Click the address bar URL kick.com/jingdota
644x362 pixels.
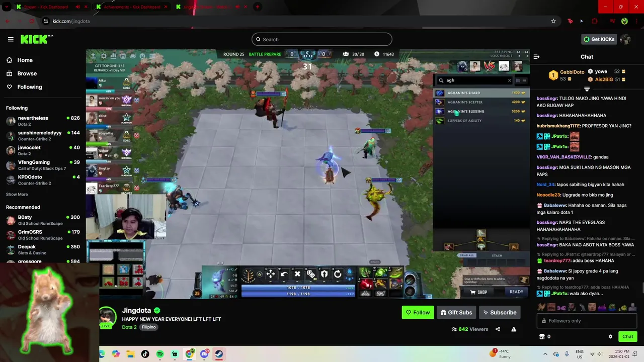[71, 21]
